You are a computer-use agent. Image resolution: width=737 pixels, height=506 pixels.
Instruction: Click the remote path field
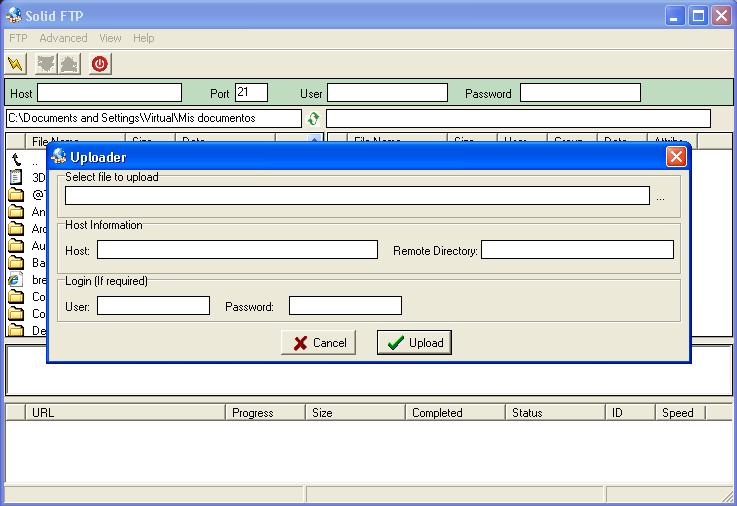(518, 118)
